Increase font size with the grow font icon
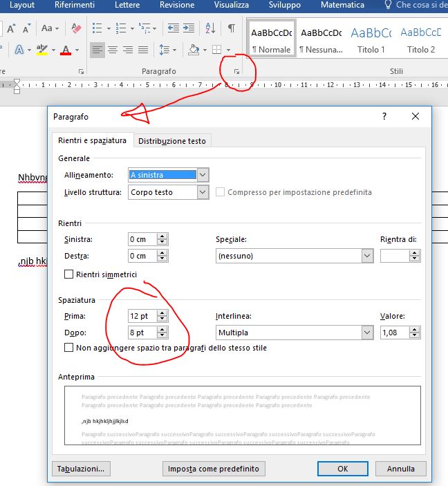 (x=12, y=28)
